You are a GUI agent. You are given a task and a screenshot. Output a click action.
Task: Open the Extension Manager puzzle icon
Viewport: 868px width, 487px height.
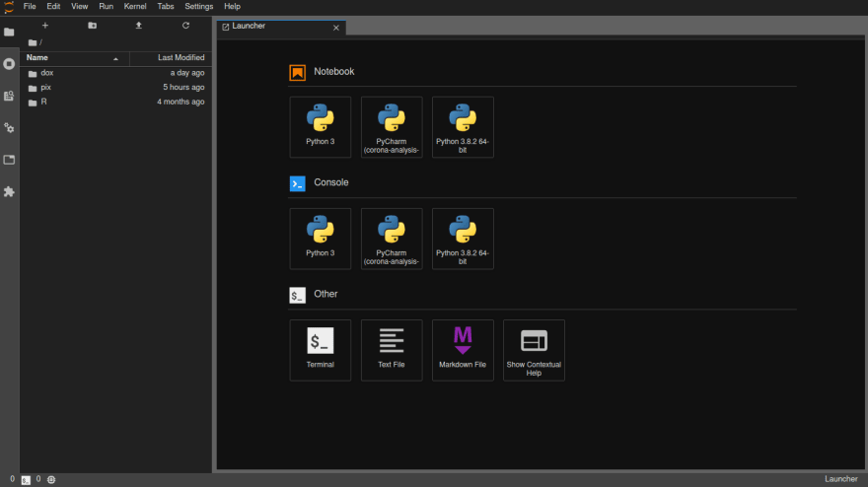coord(9,192)
